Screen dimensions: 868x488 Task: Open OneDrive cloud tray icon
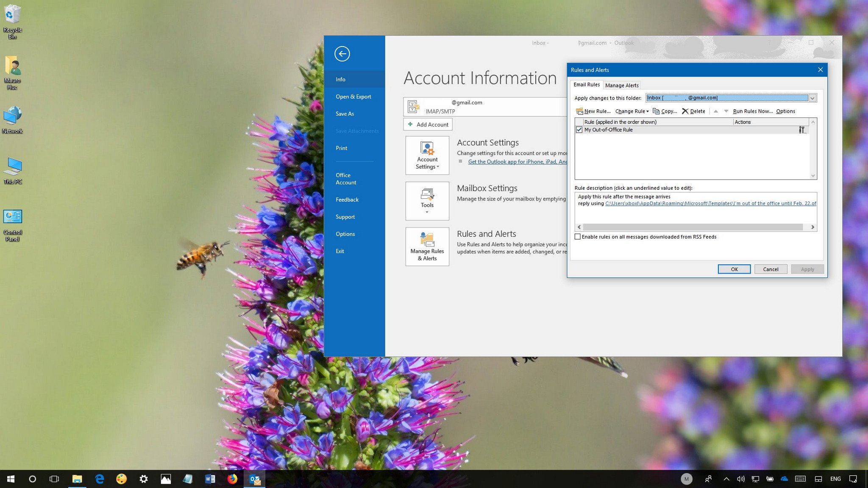784,479
